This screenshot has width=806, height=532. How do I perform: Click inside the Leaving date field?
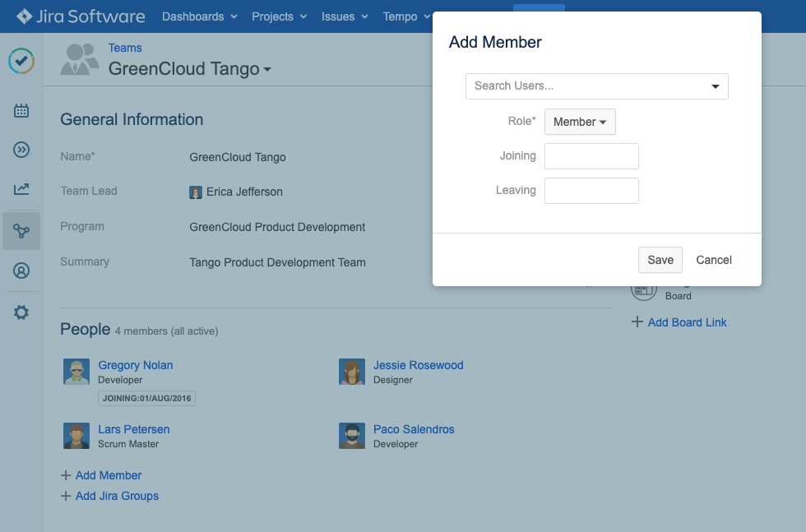click(591, 191)
